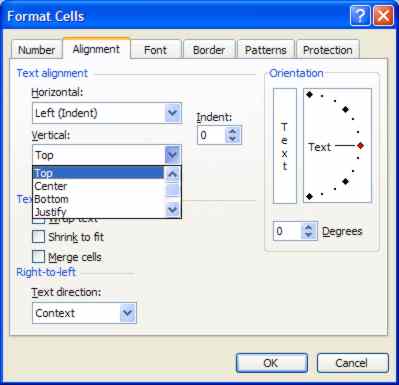This screenshot has width=399, height=385.
Task: Toggle Wrap text checkbox
Action: [x=38, y=221]
